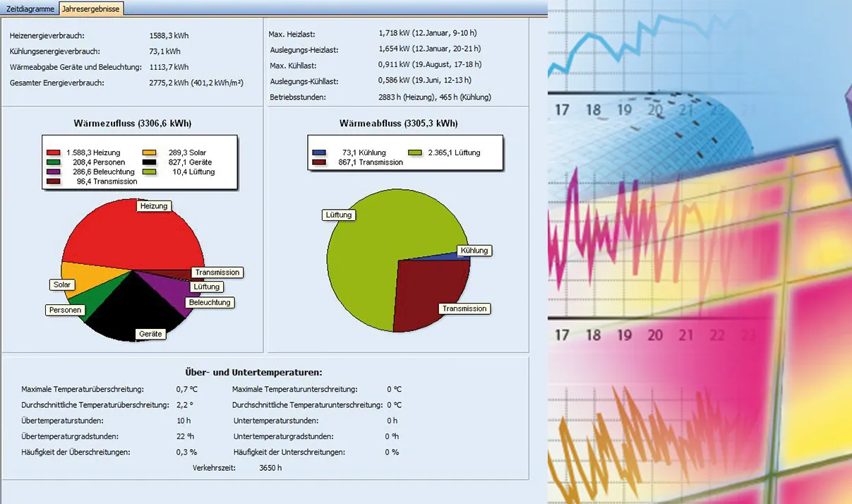The height and width of the screenshot is (504, 852).
Task: Click the Solar label on the Wärmezufluss pie
Action: (x=62, y=285)
